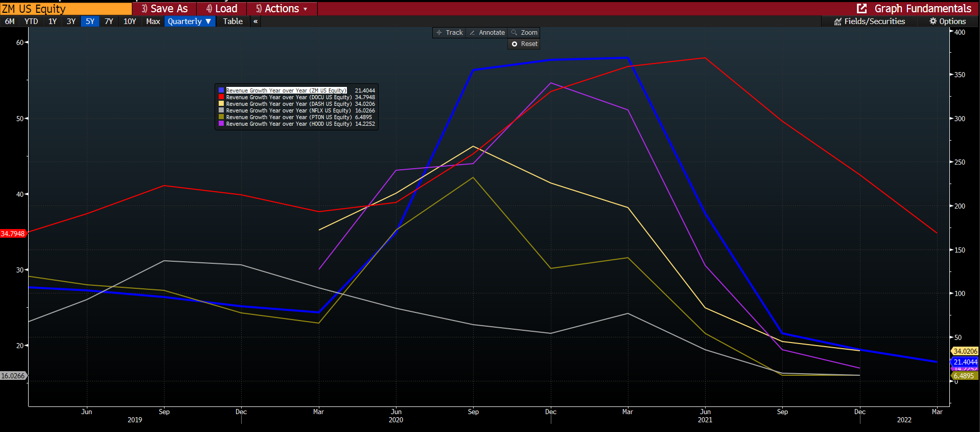Click the olive PTON legend color swatch
Viewport: 980px width, 432px height.
tap(221, 117)
